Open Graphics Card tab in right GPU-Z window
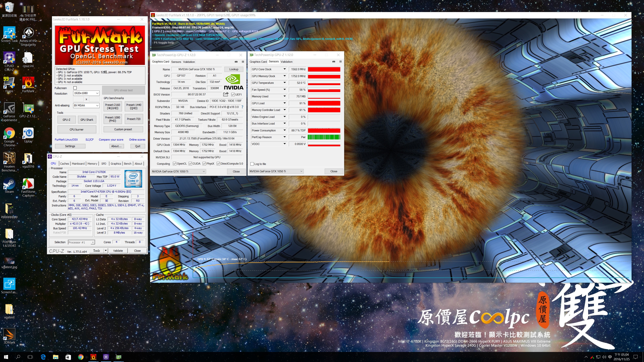 258,62
